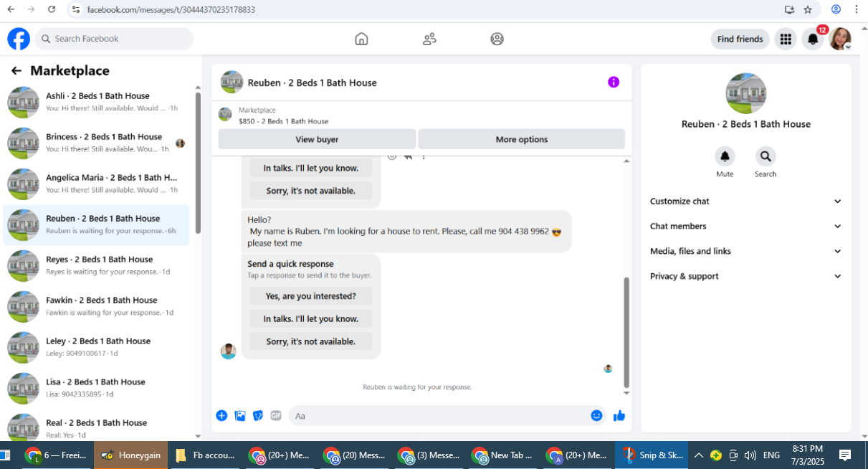Open the Ashli 2 Beds 1 Bath House chat
This screenshot has width=868, height=469.
click(97, 102)
